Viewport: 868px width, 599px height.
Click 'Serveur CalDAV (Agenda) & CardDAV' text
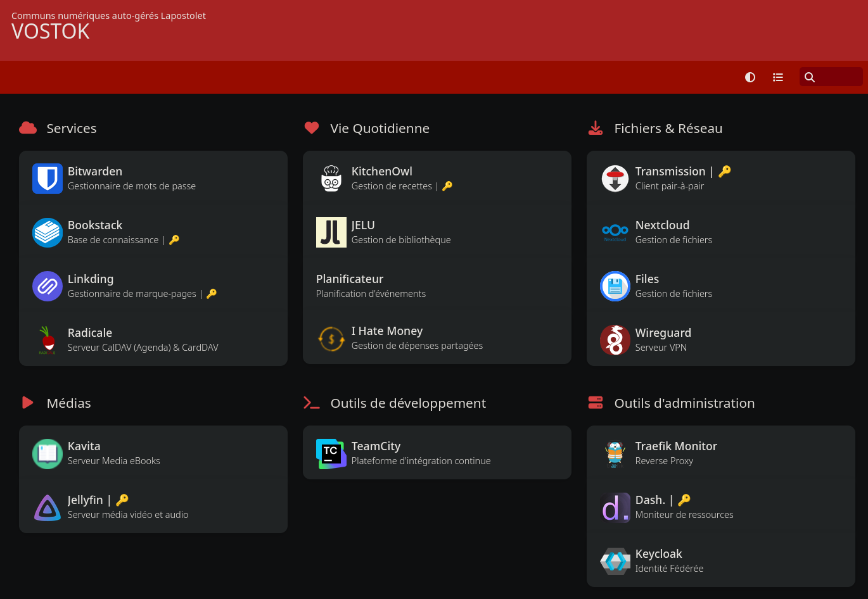[x=143, y=348]
